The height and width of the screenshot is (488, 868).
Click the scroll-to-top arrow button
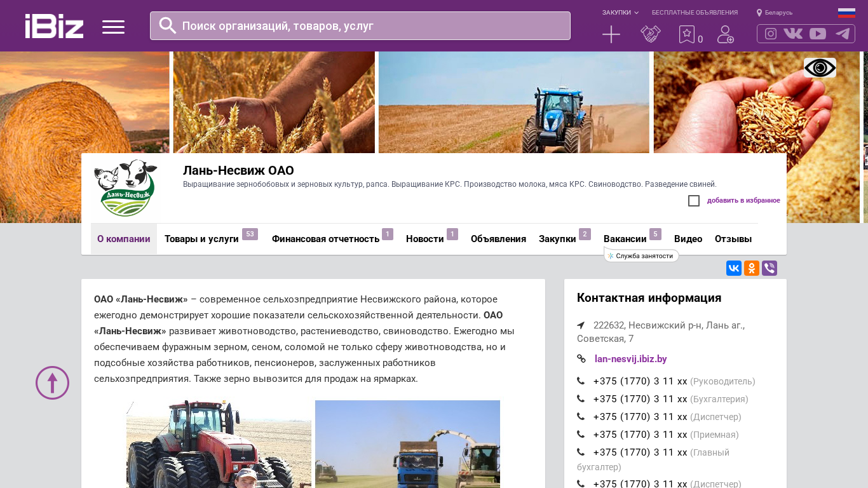pyautogui.click(x=52, y=383)
